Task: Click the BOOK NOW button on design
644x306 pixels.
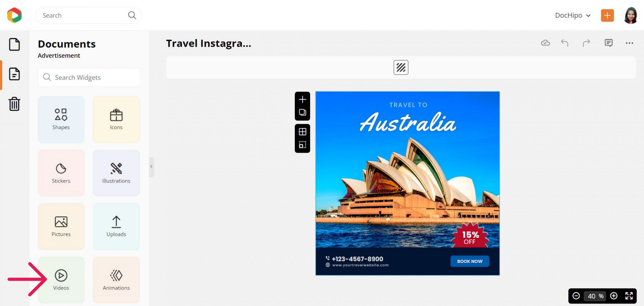Action: pos(470,261)
